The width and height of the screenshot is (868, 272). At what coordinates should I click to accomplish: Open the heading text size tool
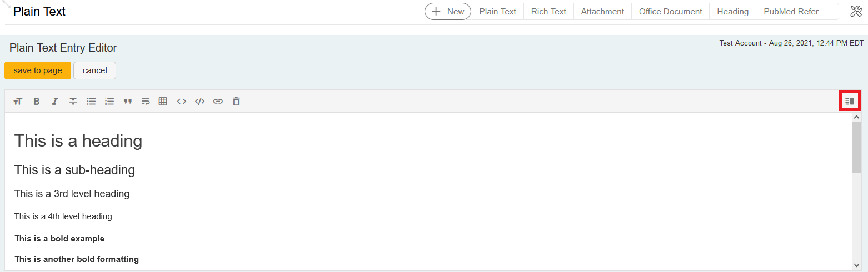(x=18, y=102)
